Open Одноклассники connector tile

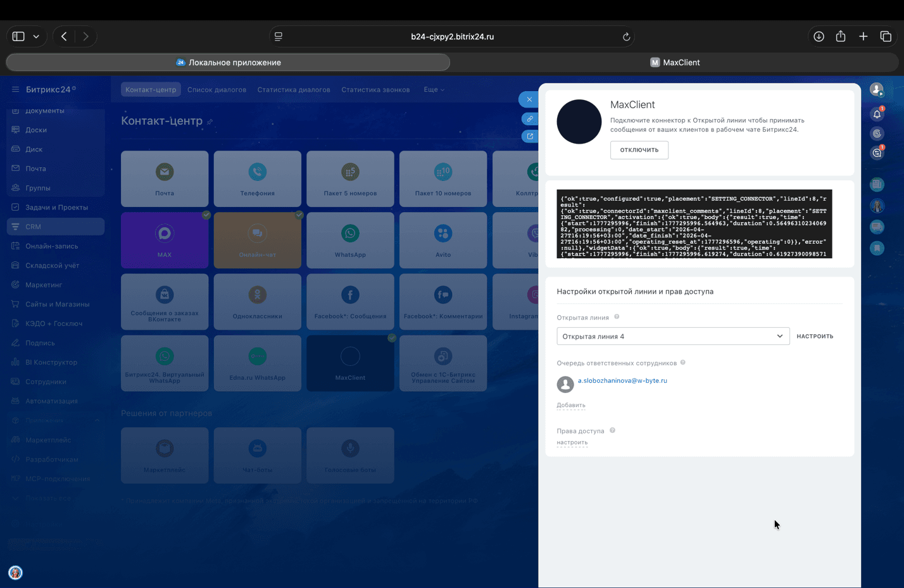coord(258,301)
